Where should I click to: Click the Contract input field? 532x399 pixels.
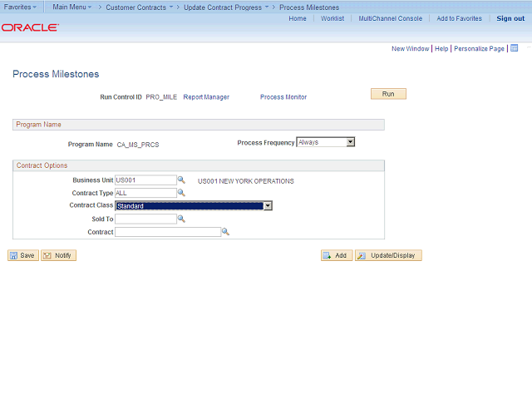[x=168, y=232]
